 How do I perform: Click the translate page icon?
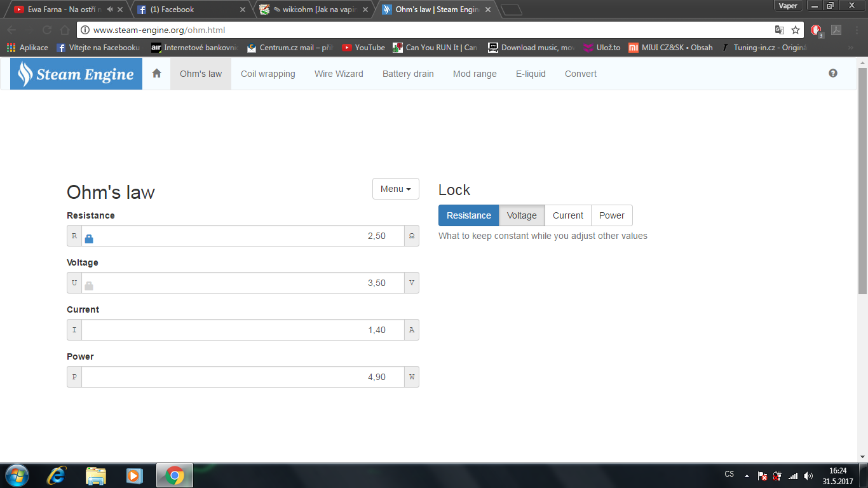pos(779,30)
